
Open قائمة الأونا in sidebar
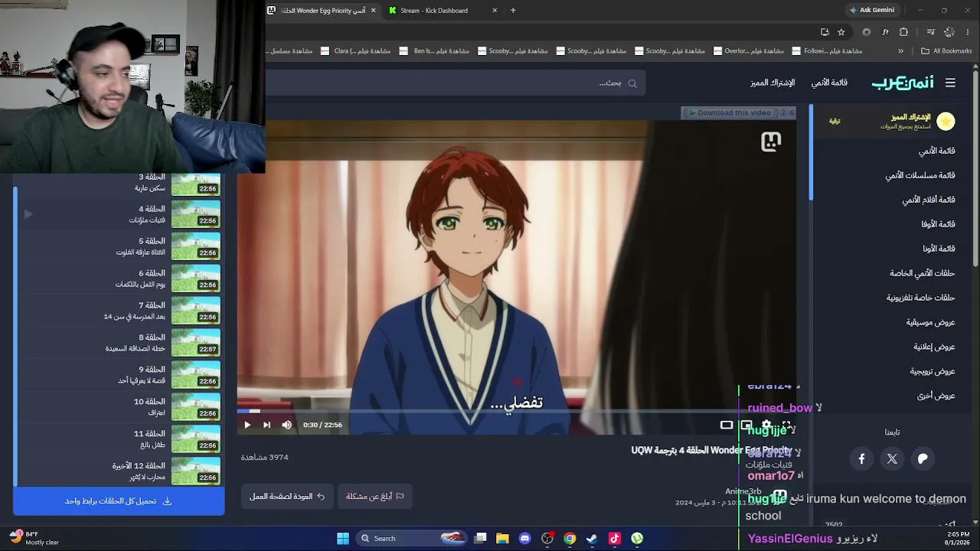tap(939, 249)
